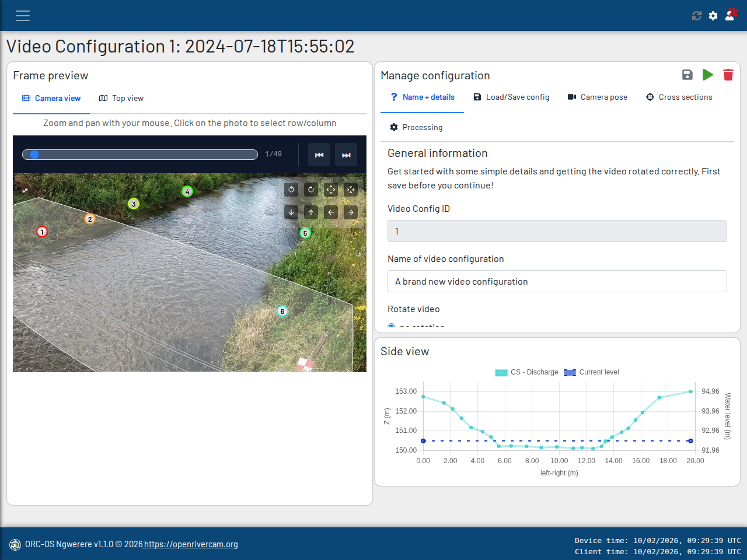Click the Video Config ID field
Image resolution: width=747 pixels, height=560 pixels.
557,231
